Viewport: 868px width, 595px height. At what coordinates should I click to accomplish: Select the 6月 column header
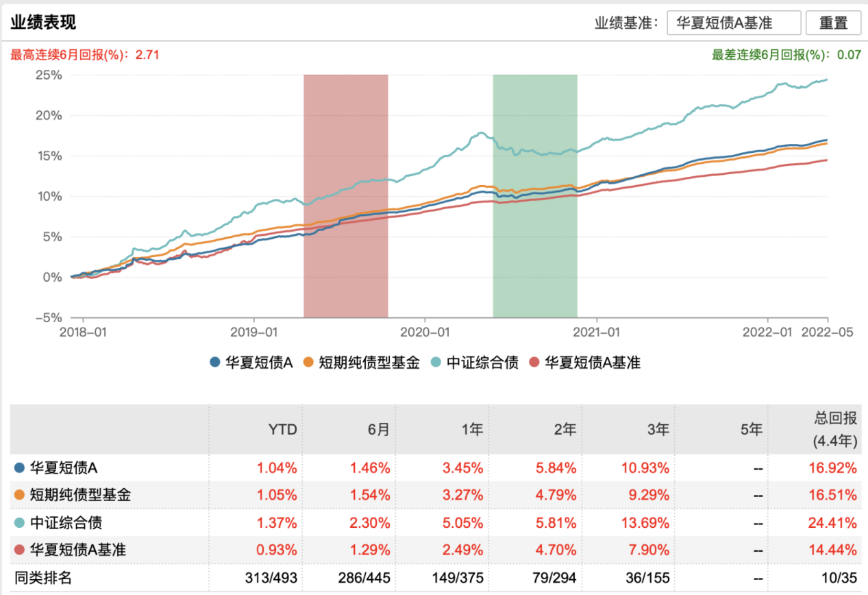point(378,430)
